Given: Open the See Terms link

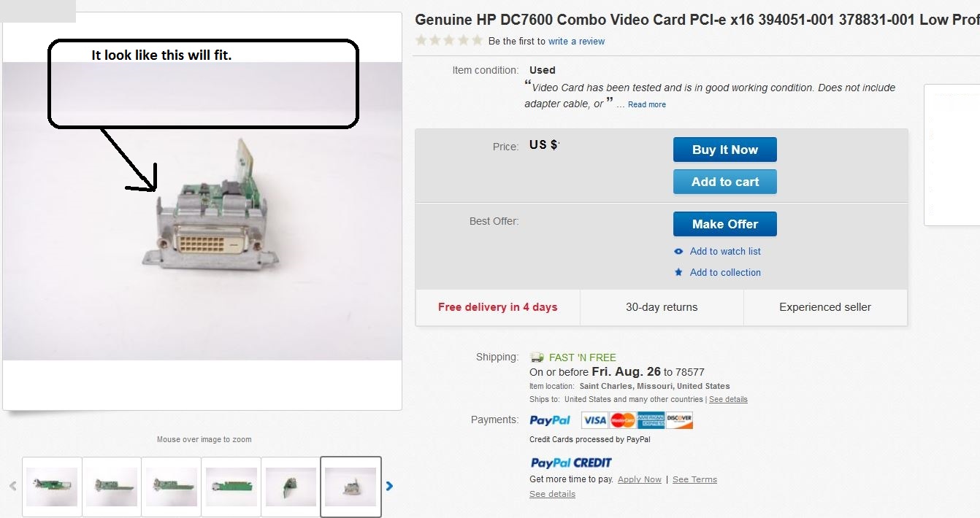Looking at the screenshot, I should click(694, 479).
